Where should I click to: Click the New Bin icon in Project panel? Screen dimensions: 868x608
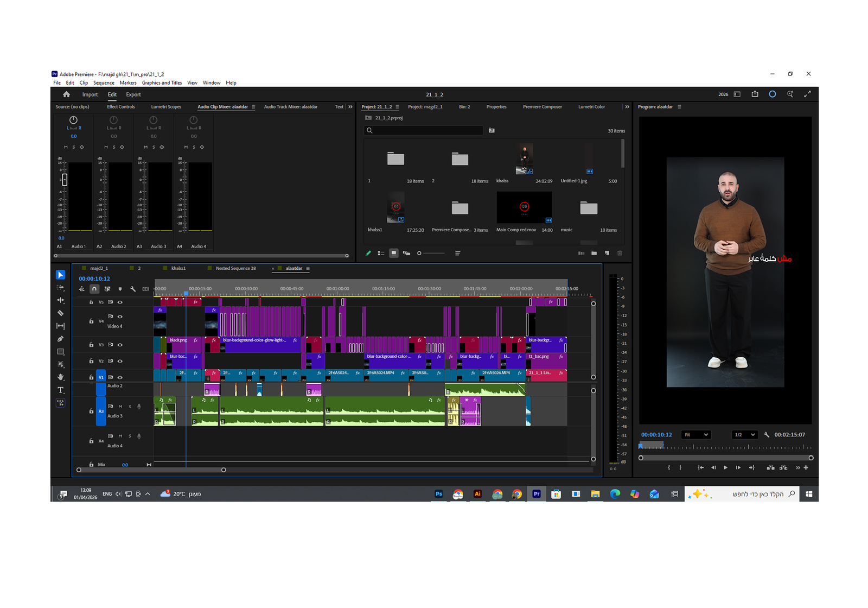point(594,253)
